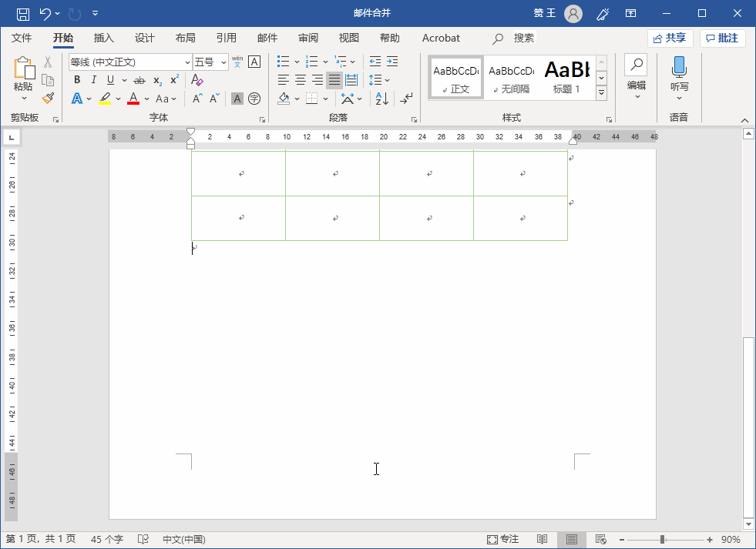The image size is (756, 549).
Task: Open the font size dropdown showing 五号
Action: [x=224, y=62]
